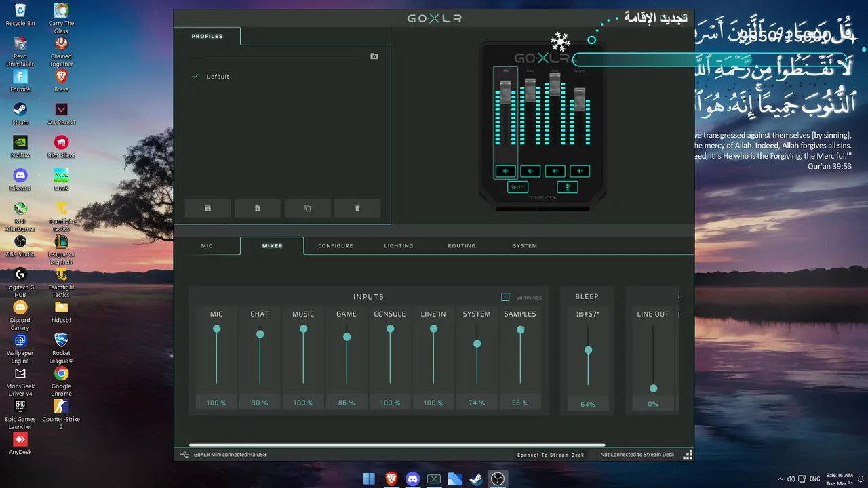
Task: Click the MUSIC input slider handle
Action: (x=303, y=329)
